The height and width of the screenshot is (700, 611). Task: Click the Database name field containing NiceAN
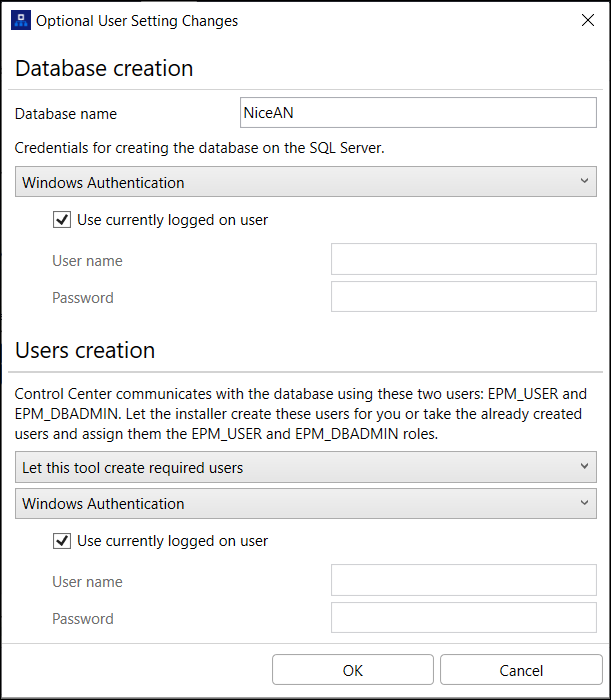tap(418, 113)
